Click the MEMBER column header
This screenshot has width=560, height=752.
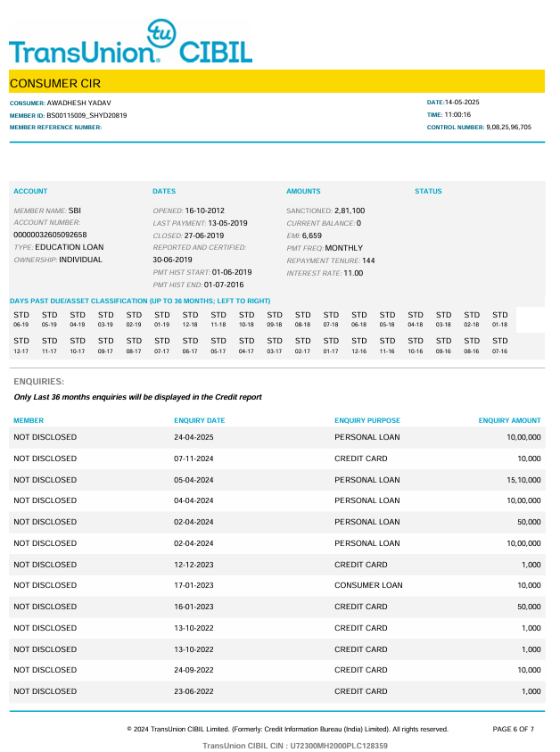pyautogui.click(x=29, y=420)
